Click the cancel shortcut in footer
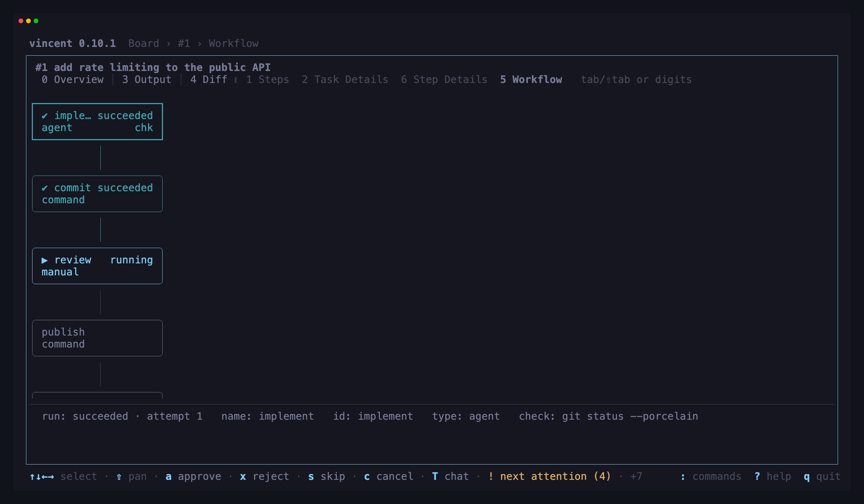 pos(388,476)
